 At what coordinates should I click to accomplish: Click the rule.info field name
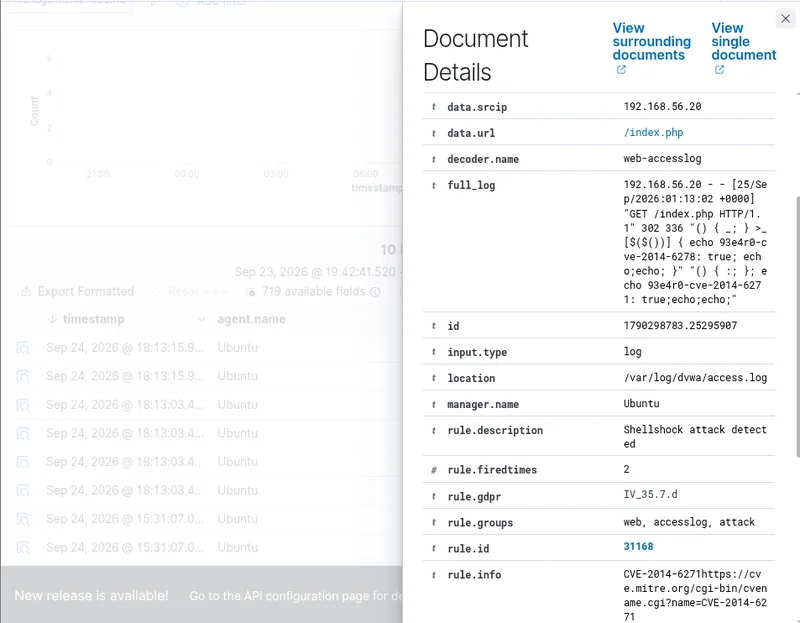[474, 575]
